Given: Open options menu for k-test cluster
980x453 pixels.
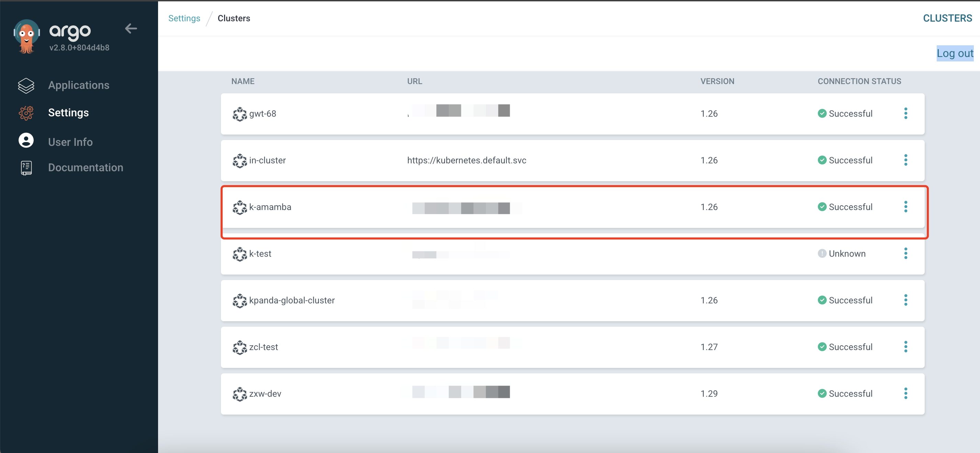Looking at the screenshot, I should (x=905, y=254).
